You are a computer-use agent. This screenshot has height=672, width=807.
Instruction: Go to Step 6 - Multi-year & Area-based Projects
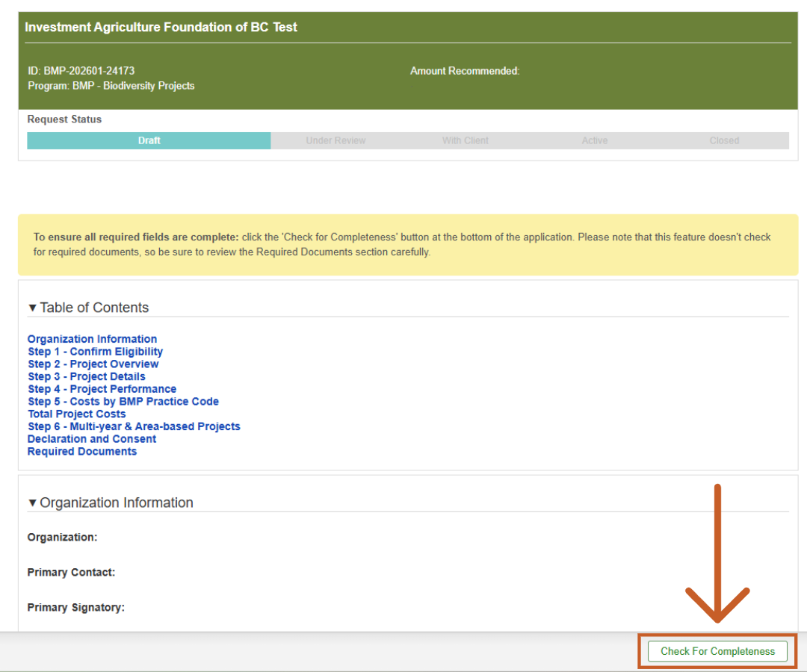pyautogui.click(x=134, y=426)
